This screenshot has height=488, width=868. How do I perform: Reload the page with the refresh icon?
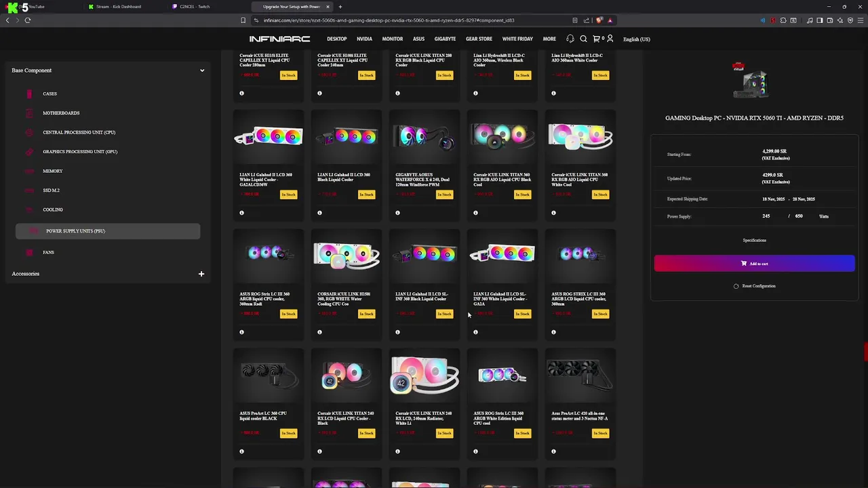[28, 20]
